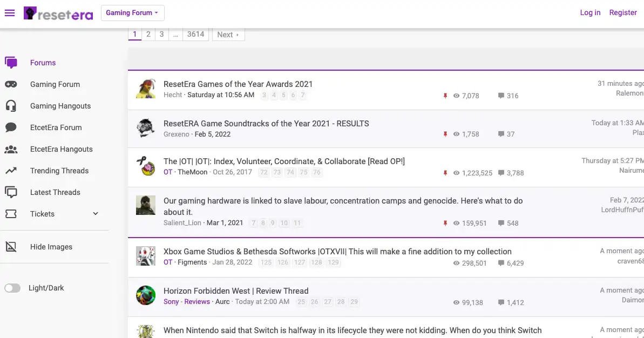Click views eye icon beside 298,501
The height and width of the screenshot is (338, 644).
point(456,263)
